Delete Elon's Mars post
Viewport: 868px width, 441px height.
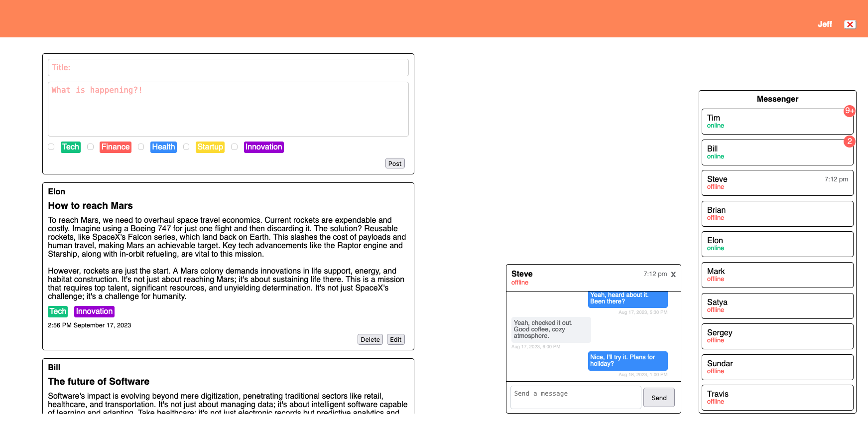tap(370, 339)
